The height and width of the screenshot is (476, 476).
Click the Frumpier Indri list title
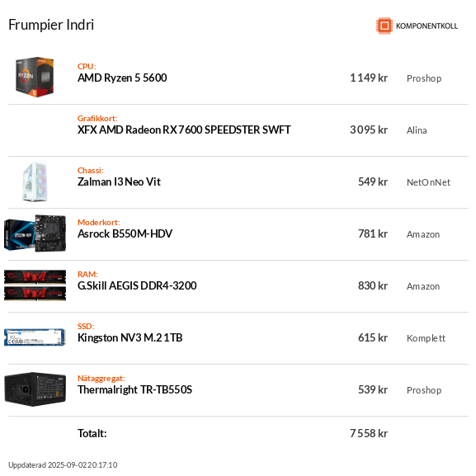click(51, 25)
